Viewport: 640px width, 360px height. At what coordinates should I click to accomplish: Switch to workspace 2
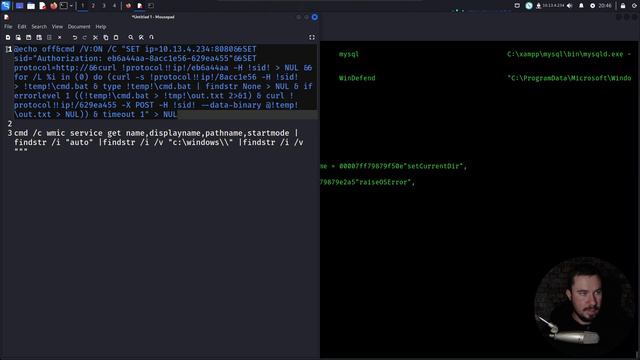coord(93,6)
